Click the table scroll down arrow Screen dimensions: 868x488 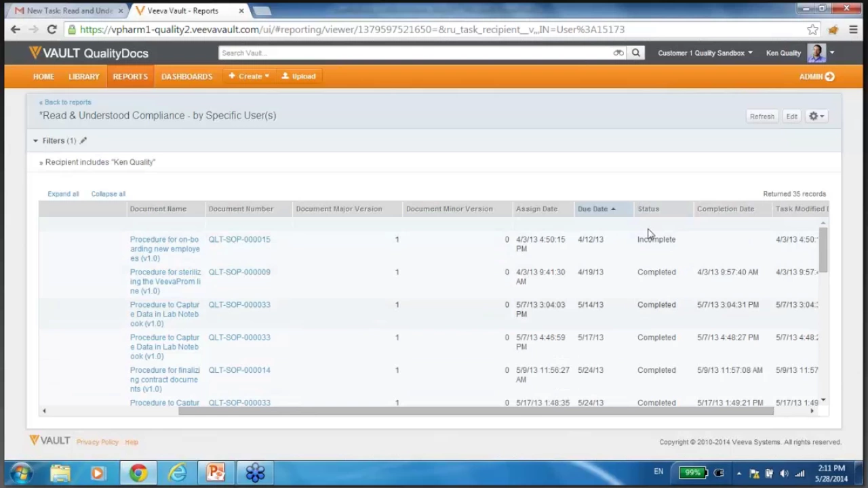click(x=823, y=401)
